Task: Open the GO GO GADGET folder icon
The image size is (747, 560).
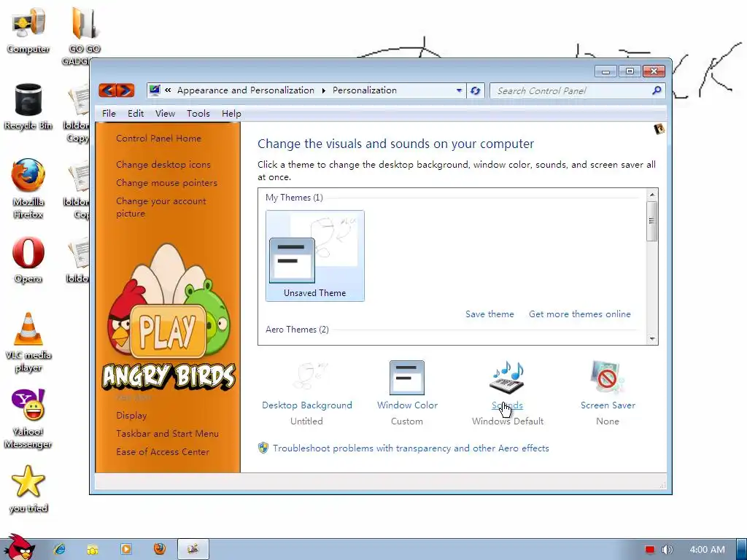Action: coord(84,29)
